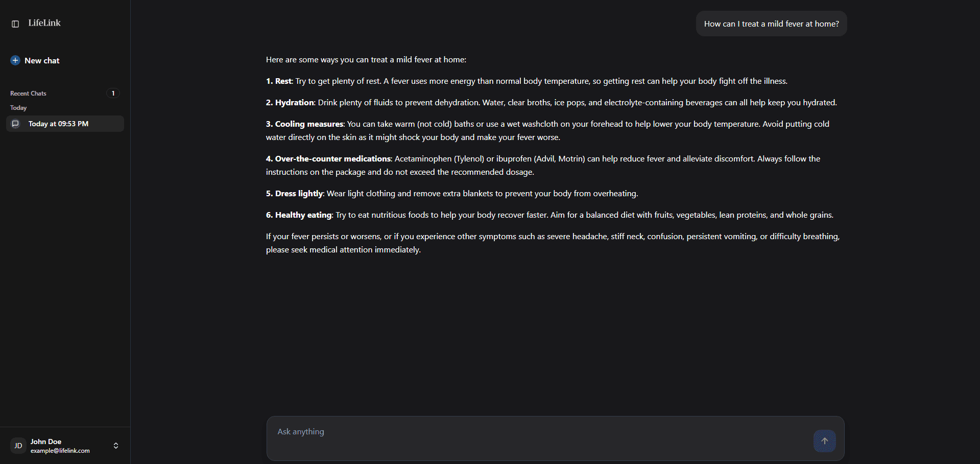This screenshot has height=464, width=980.
Task: Open the John Doe account menu
Action: pyautogui.click(x=46, y=442)
